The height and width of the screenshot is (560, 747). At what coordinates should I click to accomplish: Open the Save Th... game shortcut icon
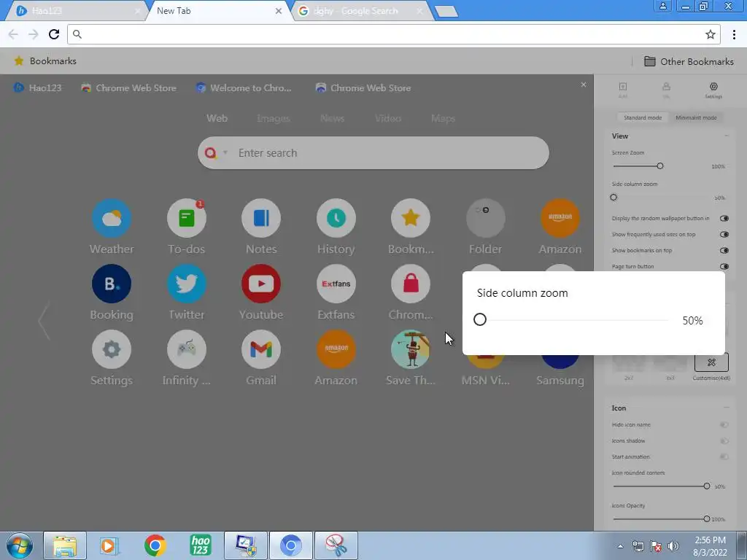[411, 349]
